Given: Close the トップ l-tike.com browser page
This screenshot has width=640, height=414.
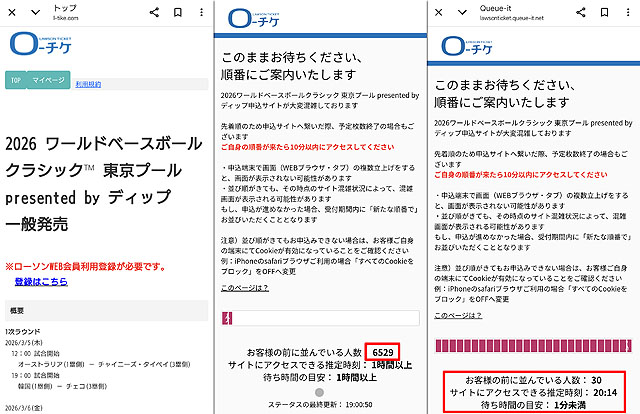Looking at the screenshot, I should 10,11.
